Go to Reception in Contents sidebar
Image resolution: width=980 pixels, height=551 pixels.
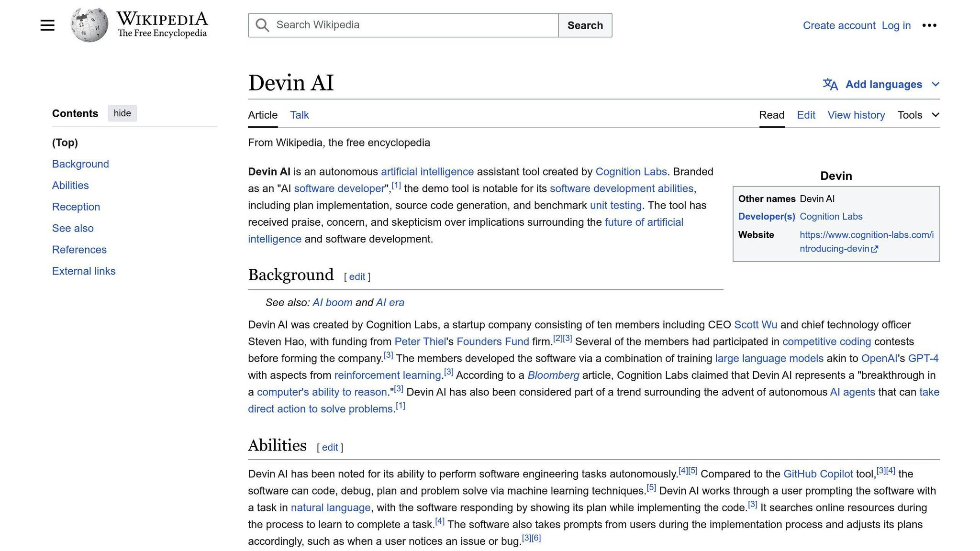(76, 207)
